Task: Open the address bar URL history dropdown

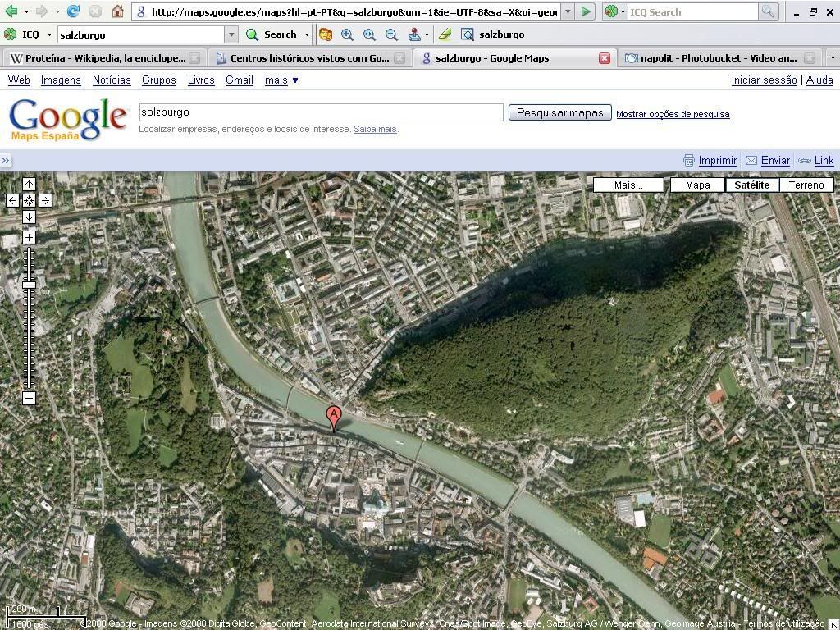Action: click(x=568, y=11)
